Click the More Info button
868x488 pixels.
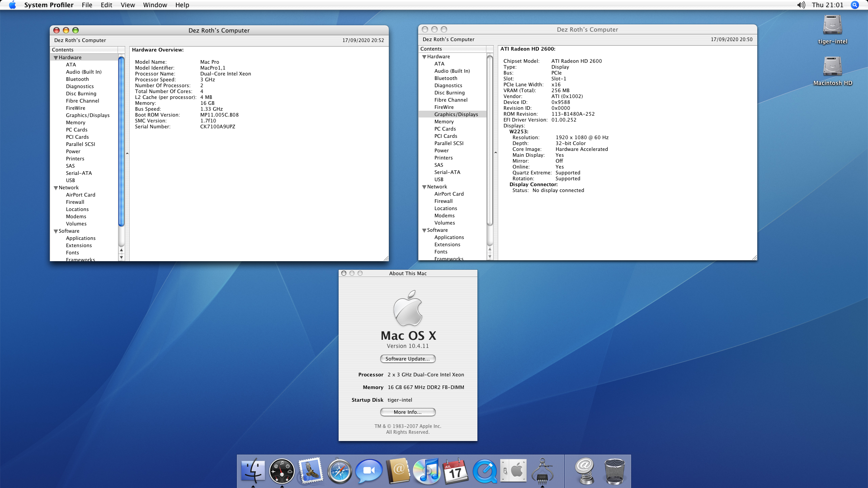click(407, 412)
